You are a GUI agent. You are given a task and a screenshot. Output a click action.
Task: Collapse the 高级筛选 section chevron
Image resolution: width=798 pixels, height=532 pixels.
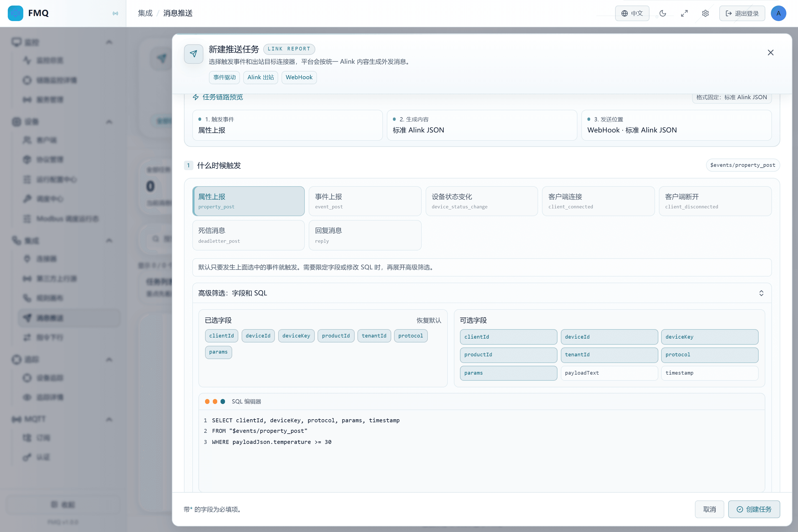click(x=761, y=293)
